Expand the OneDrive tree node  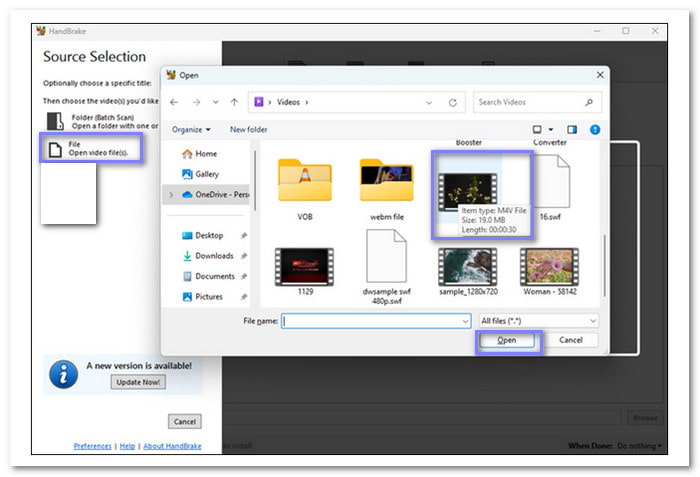(171, 195)
